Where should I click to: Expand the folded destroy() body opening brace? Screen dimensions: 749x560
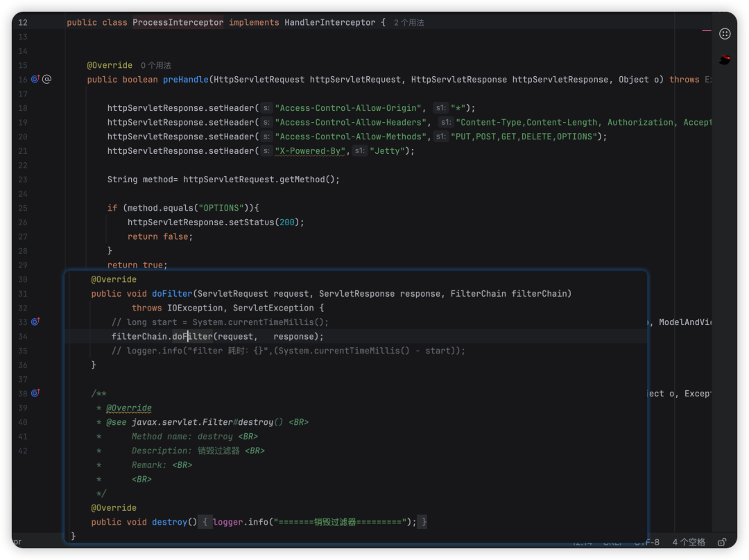pos(205,522)
